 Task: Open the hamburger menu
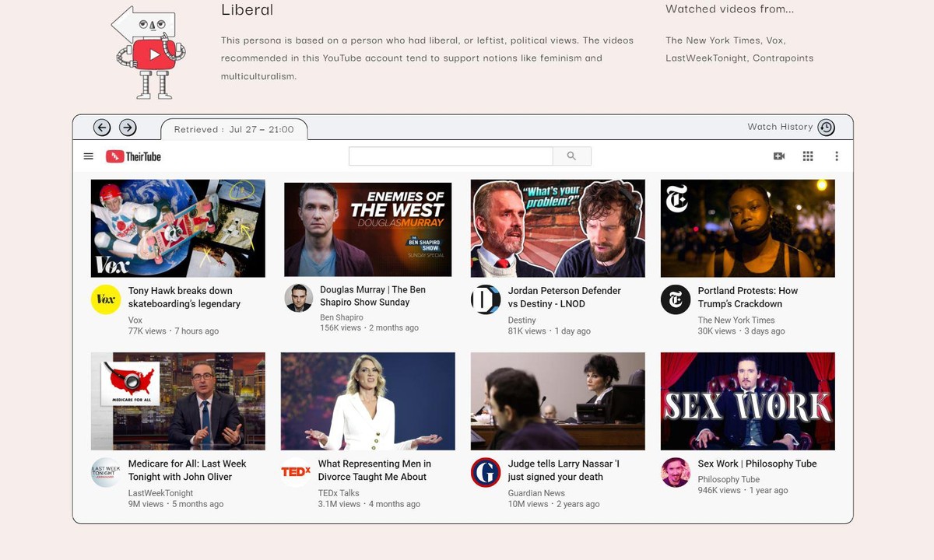(x=89, y=156)
